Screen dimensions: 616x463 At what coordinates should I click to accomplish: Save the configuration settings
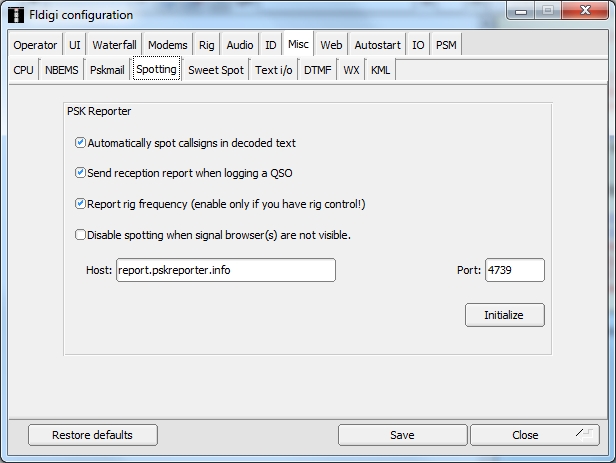pos(402,435)
